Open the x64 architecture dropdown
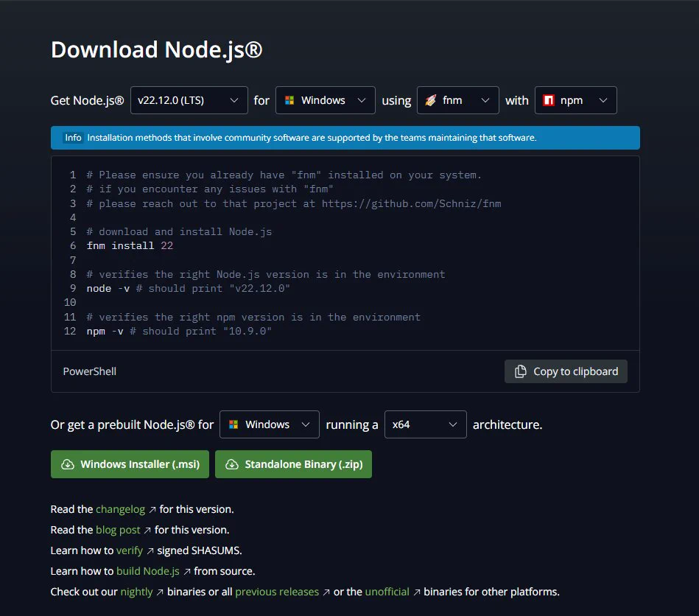699x616 pixels. coord(425,424)
